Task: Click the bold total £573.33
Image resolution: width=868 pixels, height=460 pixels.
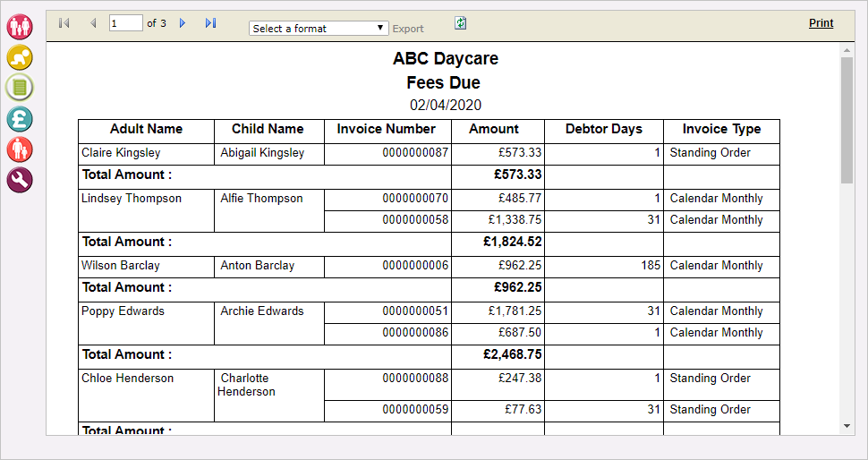Action: pos(518,175)
